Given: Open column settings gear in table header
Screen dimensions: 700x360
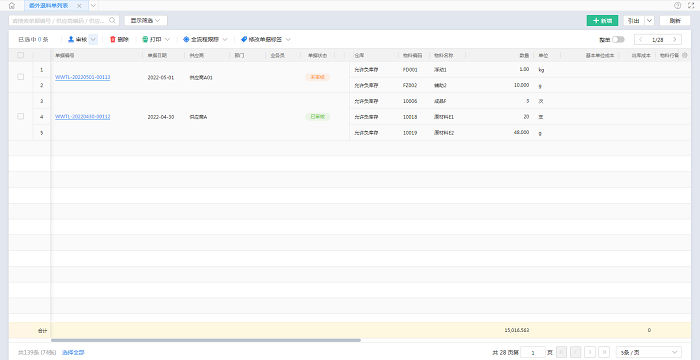Looking at the screenshot, I should pos(685,55).
